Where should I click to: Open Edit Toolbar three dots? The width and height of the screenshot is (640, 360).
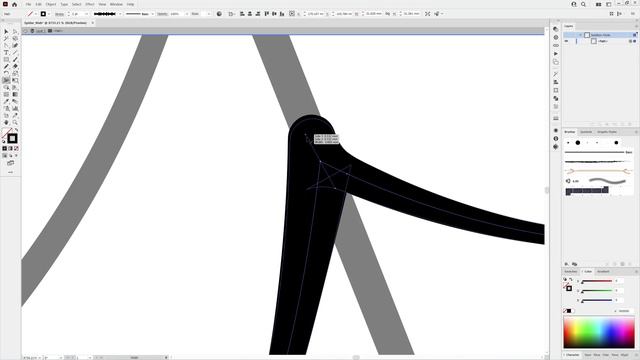(x=11, y=172)
